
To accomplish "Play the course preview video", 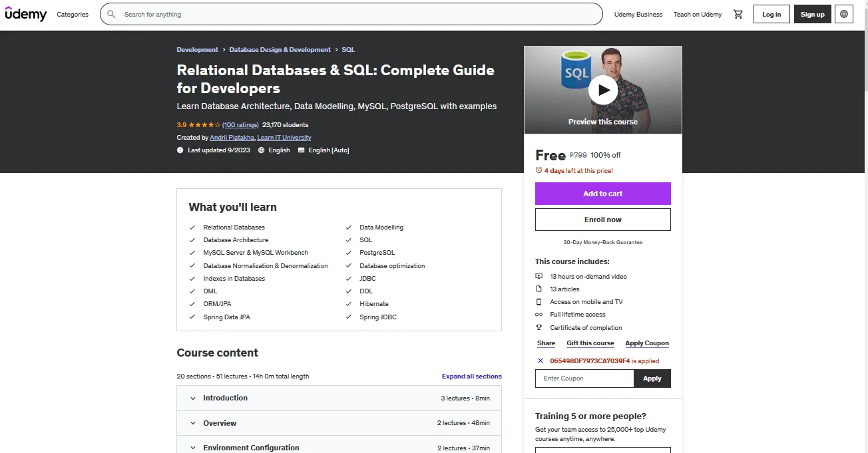I will pyautogui.click(x=603, y=90).
